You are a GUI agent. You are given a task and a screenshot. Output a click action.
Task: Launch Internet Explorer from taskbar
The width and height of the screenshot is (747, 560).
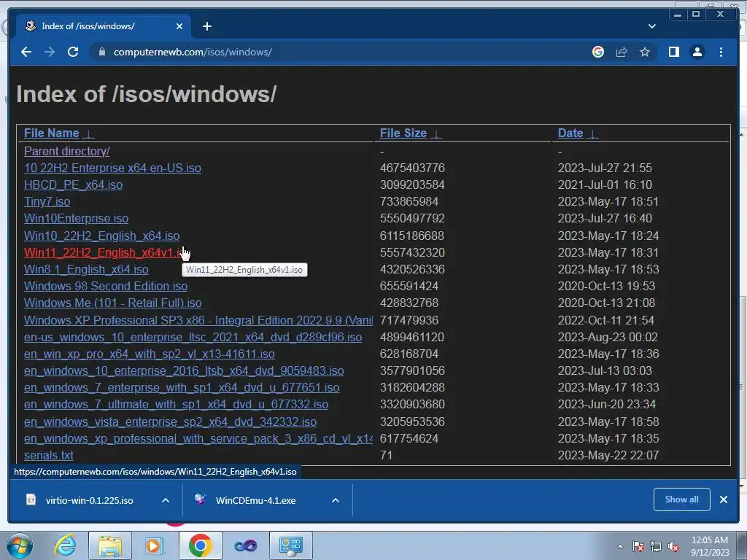[x=65, y=545]
